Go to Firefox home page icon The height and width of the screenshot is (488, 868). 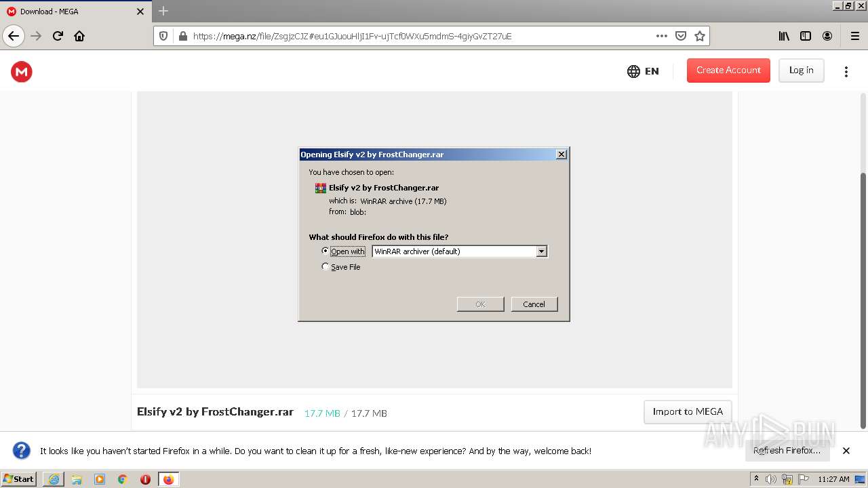[x=79, y=36]
